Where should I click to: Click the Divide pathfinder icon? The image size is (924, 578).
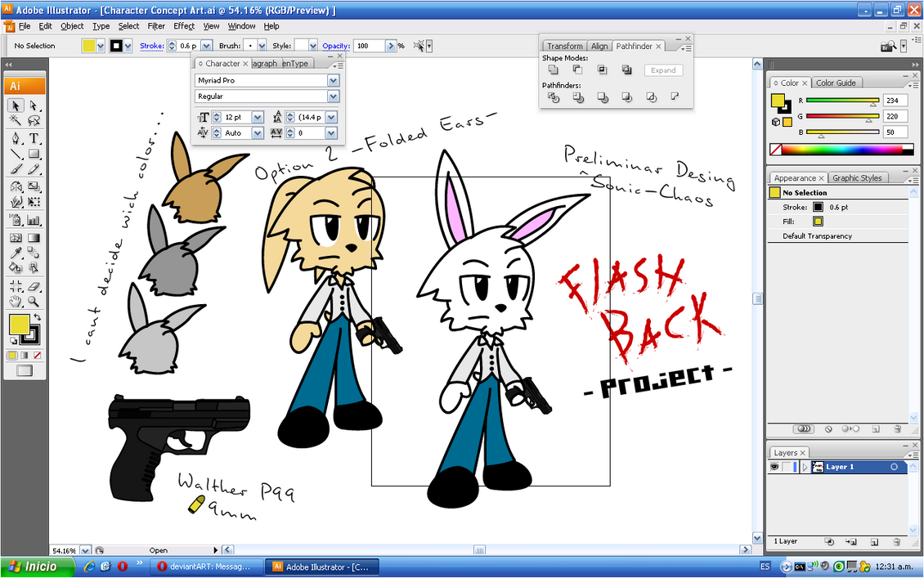tap(554, 96)
